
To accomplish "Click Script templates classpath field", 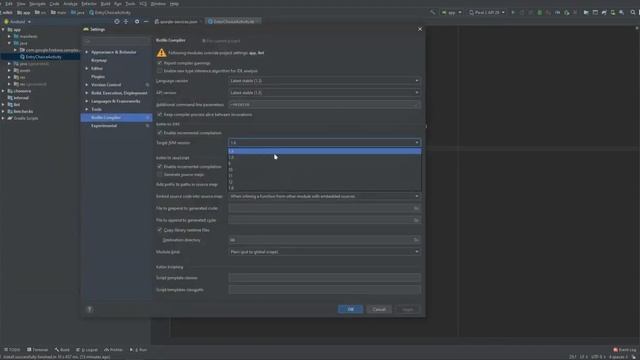I will pos(324,290).
